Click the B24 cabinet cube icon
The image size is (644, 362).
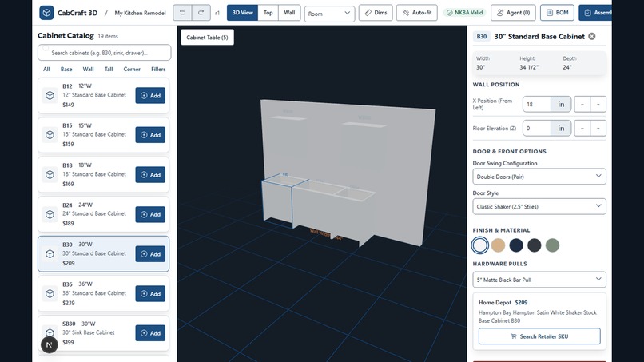tap(50, 214)
